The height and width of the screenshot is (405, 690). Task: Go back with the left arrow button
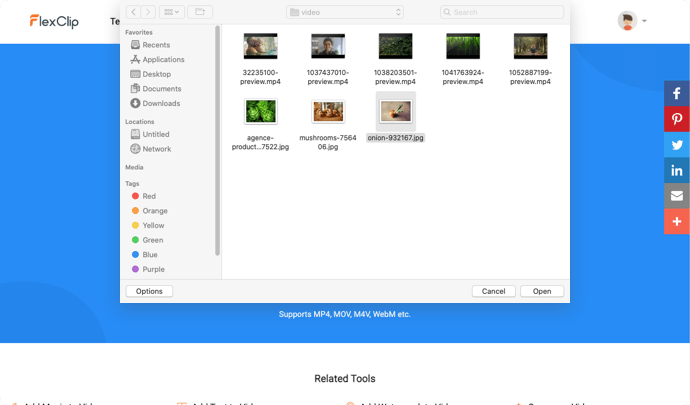[134, 12]
